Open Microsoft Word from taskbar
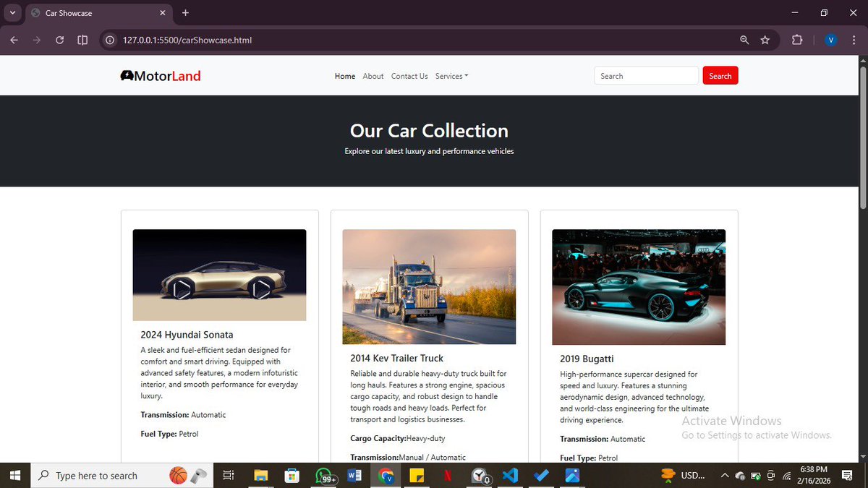 pos(354,476)
